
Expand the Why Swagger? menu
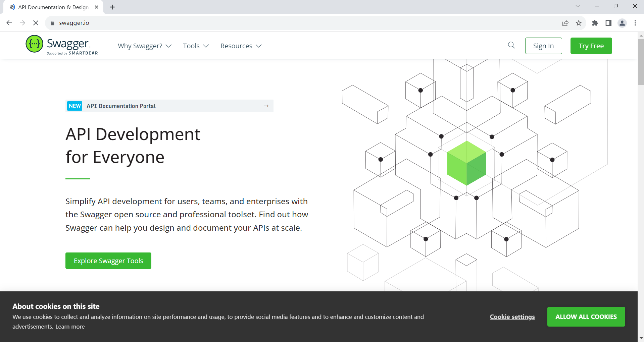[x=145, y=46]
